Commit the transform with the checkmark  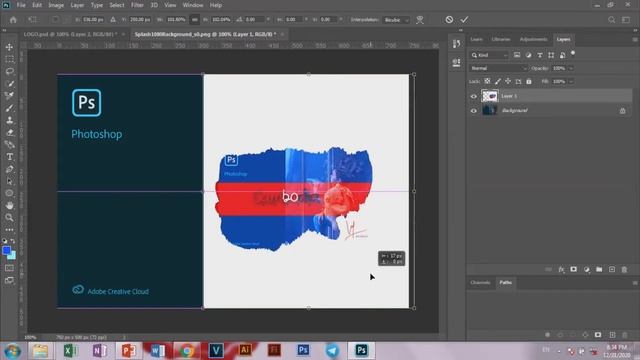click(464, 20)
